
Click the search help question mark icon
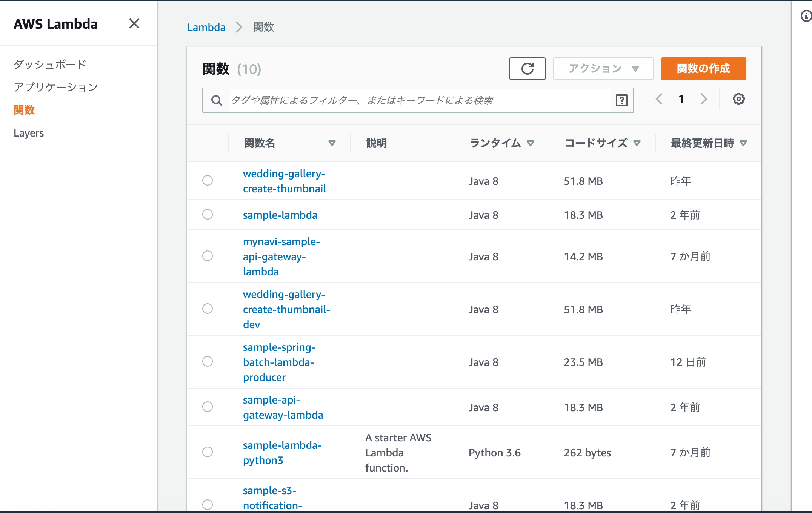tap(621, 100)
